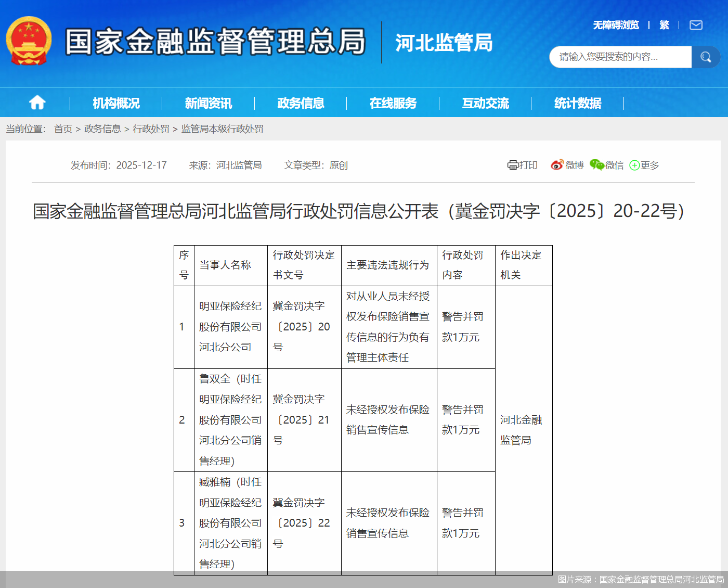Open the 统计数据 menu
Viewport: 728px width, 588px height.
578,103
